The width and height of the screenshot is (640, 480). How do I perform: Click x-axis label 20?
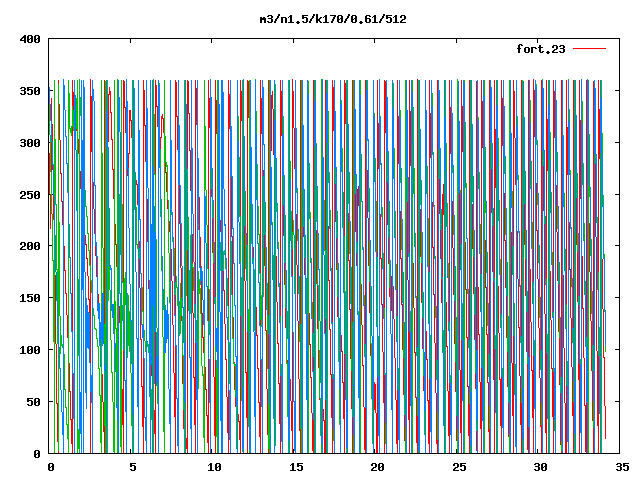[378, 467]
